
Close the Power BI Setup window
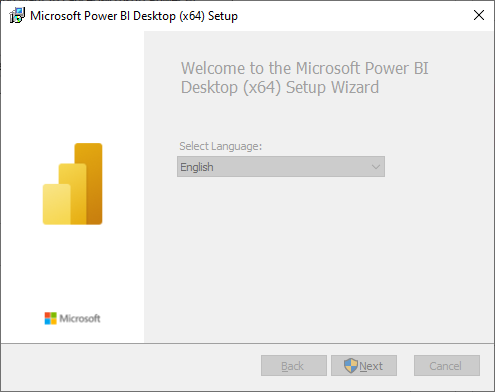tap(479, 15)
